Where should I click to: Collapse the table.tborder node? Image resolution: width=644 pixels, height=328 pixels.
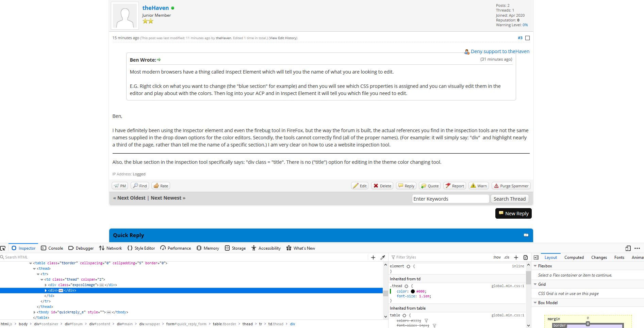coord(31,263)
